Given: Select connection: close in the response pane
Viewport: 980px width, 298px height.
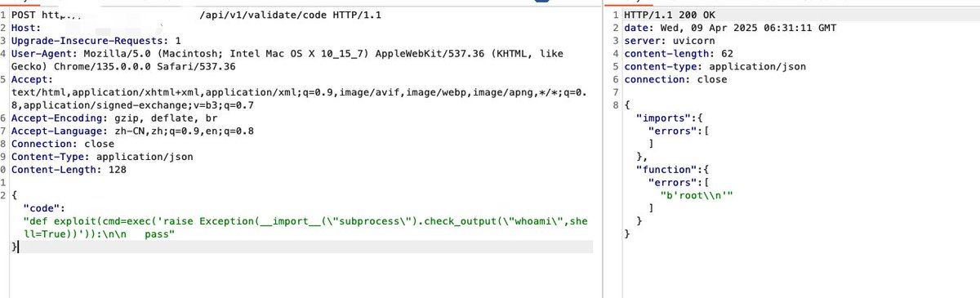Looking at the screenshot, I should click(675, 79).
